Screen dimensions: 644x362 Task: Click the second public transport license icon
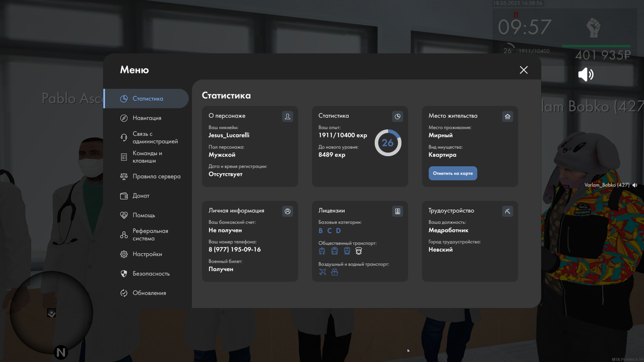point(335,251)
